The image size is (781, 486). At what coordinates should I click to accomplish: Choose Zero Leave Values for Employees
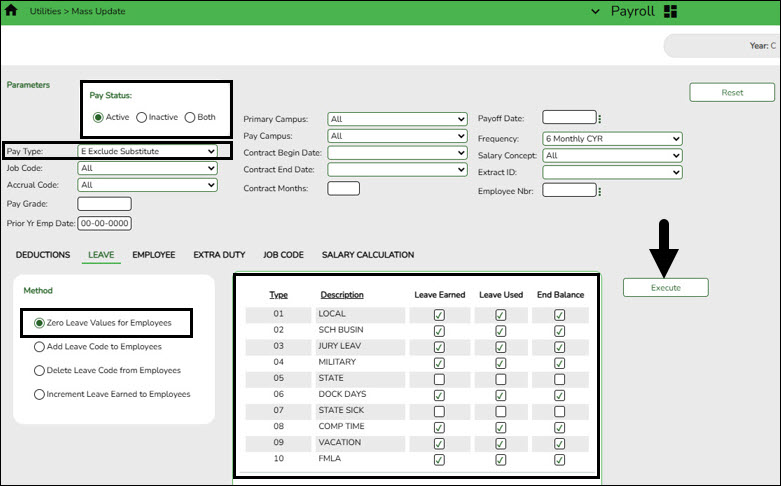click(x=39, y=323)
